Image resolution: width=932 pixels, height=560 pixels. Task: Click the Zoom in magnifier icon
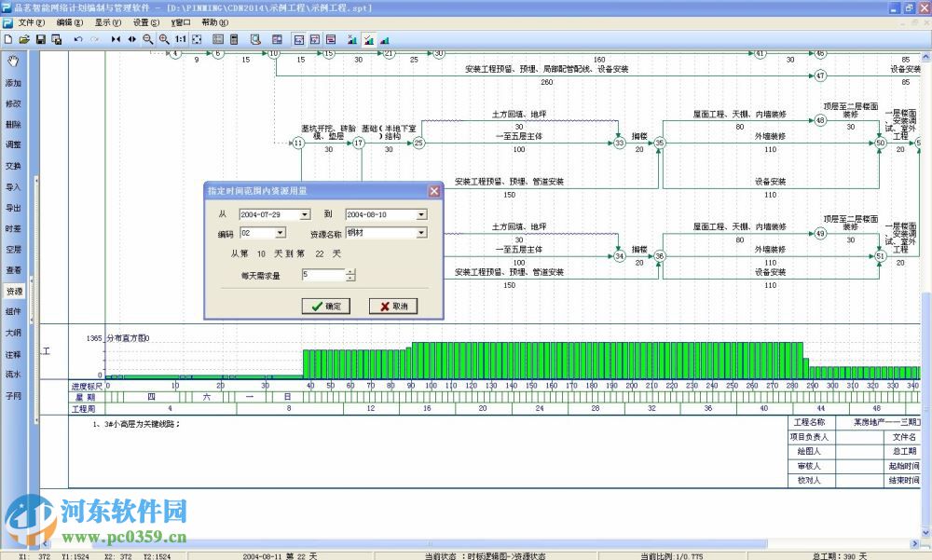[x=164, y=40]
